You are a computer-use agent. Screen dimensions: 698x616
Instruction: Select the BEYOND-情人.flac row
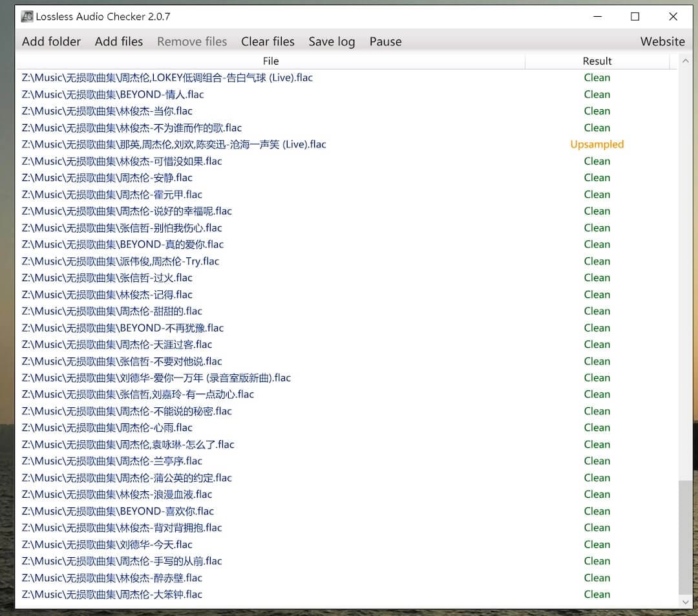tap(113, 94)
